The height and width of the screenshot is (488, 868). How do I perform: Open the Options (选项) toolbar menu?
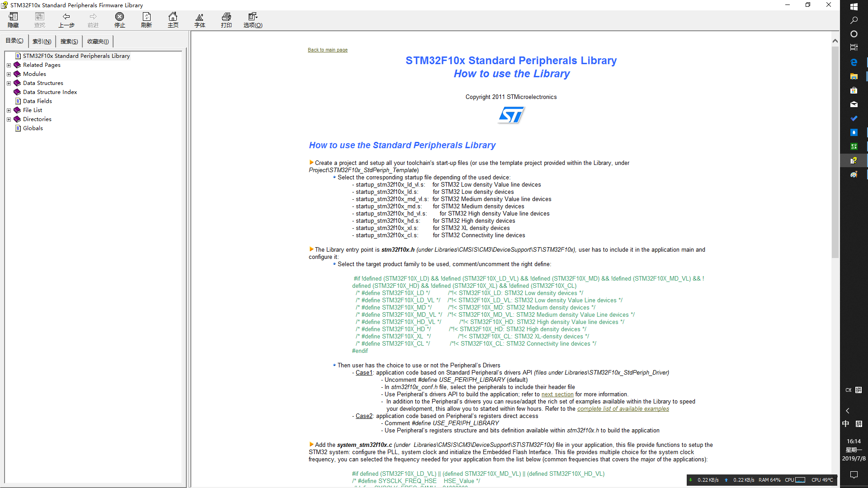(x=253, y=20)
